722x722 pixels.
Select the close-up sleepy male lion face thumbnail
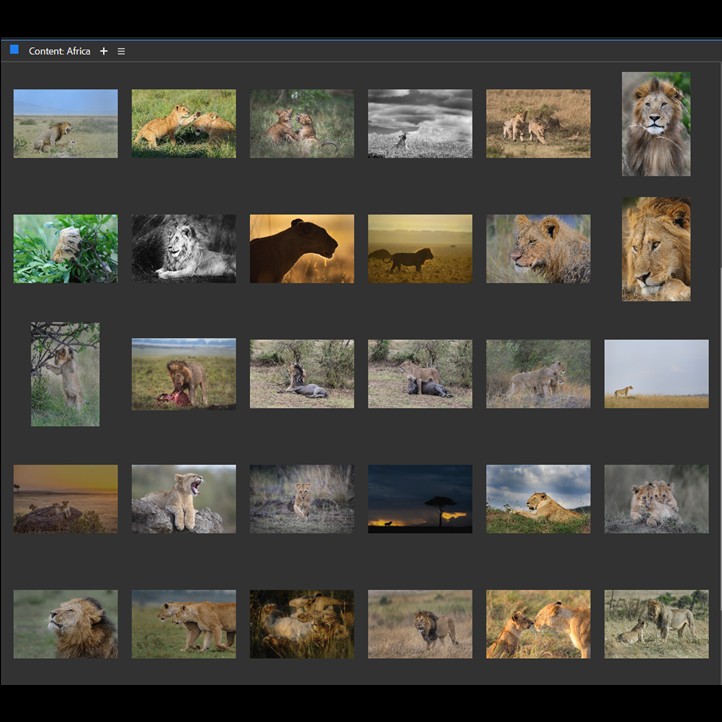pyautogui.click(x=655, y=248)
